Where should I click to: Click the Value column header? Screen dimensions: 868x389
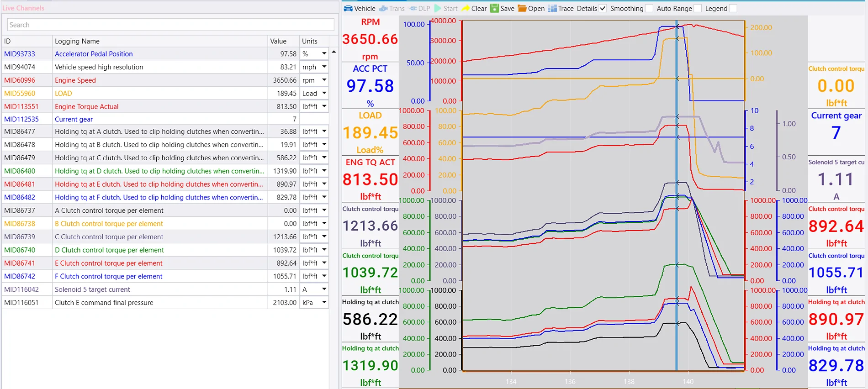(x=283, y=41)
